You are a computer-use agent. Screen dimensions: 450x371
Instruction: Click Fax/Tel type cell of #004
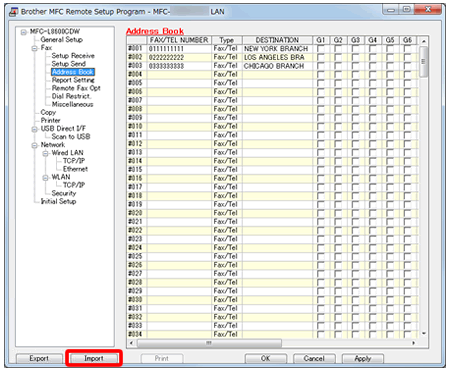pos(227,75)
